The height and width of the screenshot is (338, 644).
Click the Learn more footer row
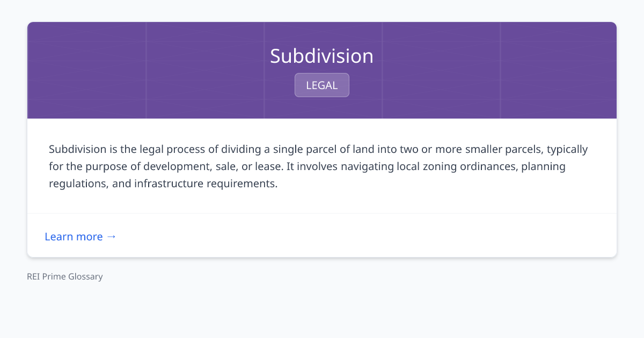322,235
